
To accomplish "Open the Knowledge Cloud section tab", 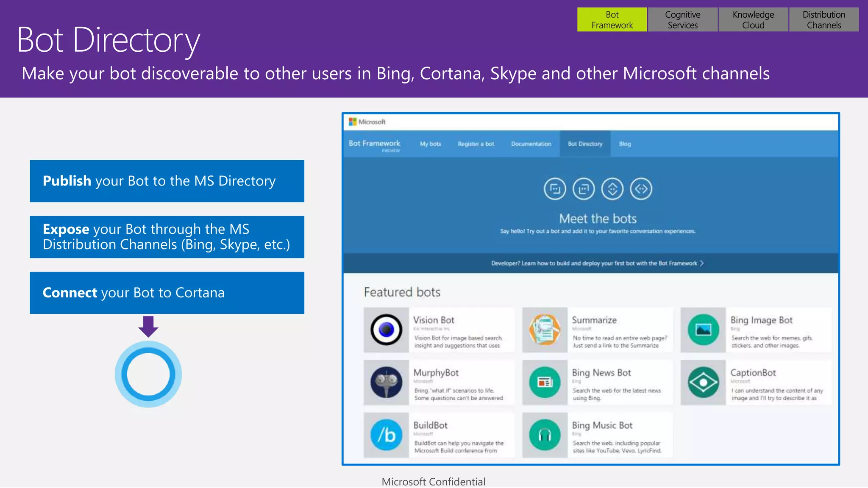I will (753, 19).
